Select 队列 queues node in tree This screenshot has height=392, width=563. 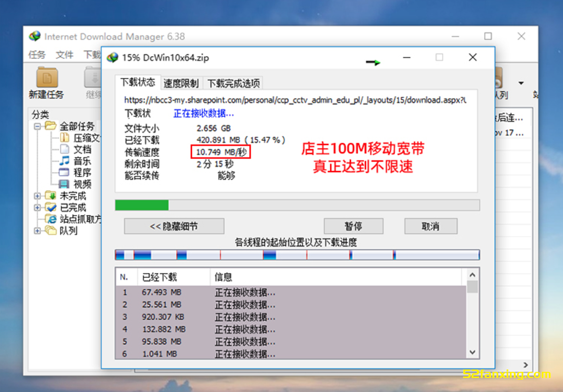tap(68, 231)
